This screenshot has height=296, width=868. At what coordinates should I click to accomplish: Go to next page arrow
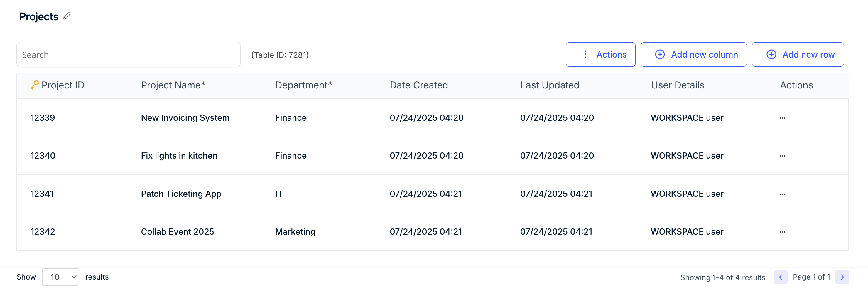pyautogui.click(x=842, y=277)
